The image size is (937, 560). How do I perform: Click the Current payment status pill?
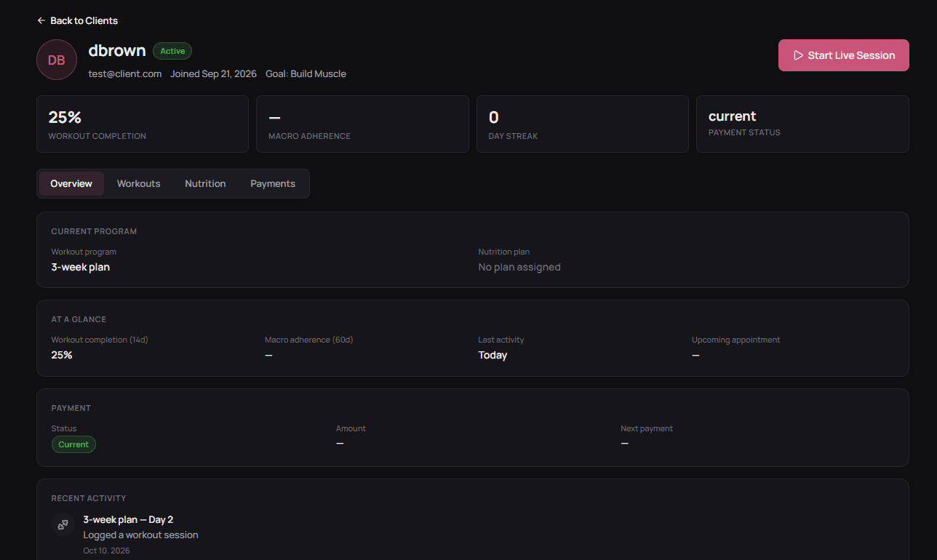[73, 444]
